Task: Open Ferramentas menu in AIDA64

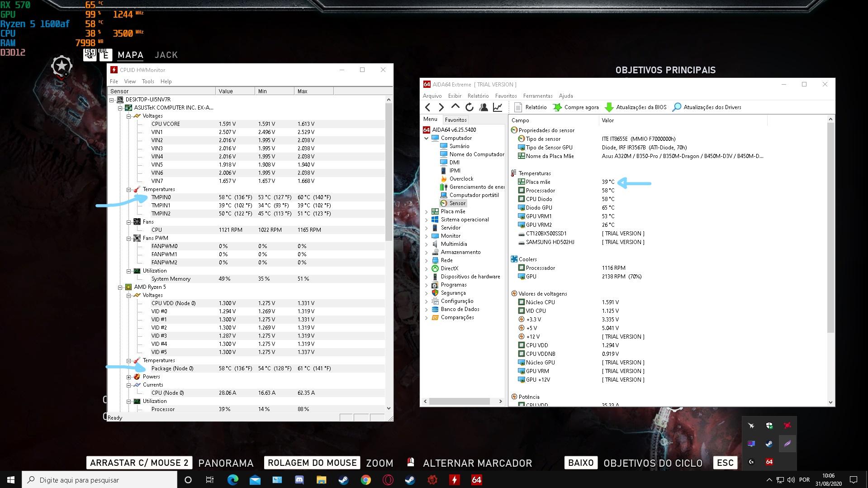Action: click(538, 96)
